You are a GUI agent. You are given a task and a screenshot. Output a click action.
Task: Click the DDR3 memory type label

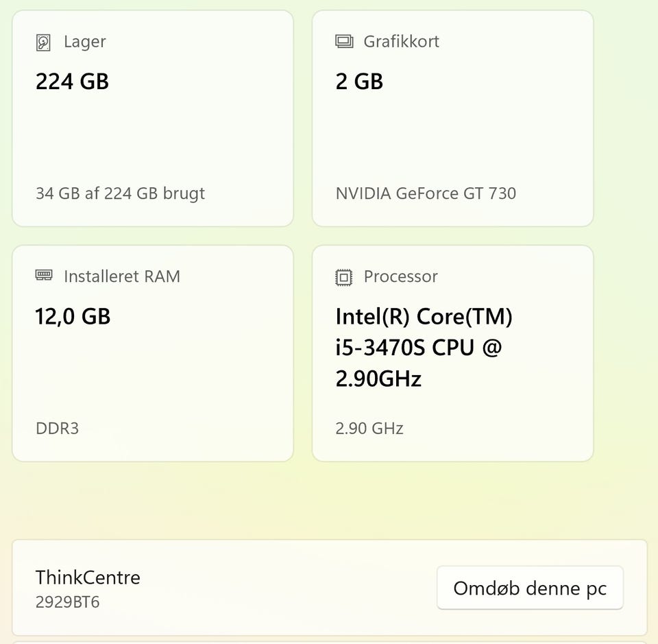(x=57, y=429)
